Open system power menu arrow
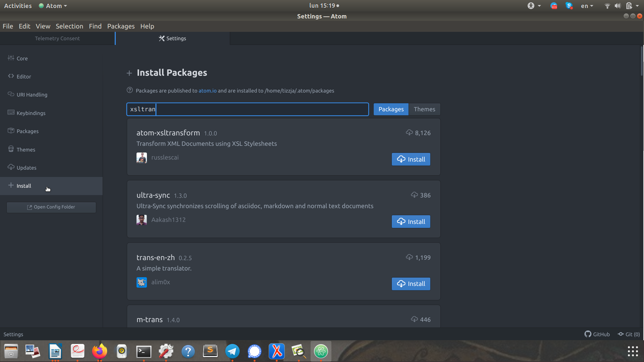Viewport: 644px width, 362px height. pyautogui.click(x=637, y=6)
